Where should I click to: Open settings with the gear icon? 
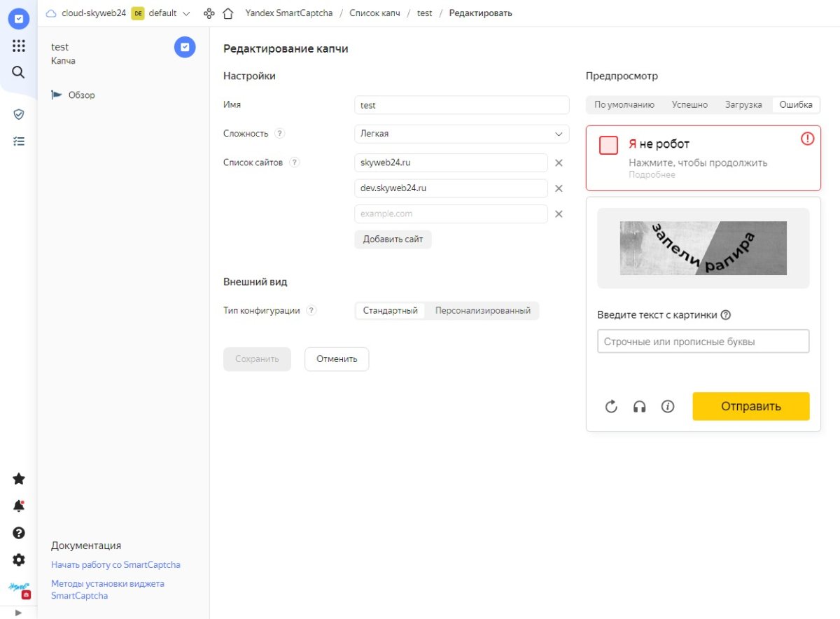tap(18, 559)
